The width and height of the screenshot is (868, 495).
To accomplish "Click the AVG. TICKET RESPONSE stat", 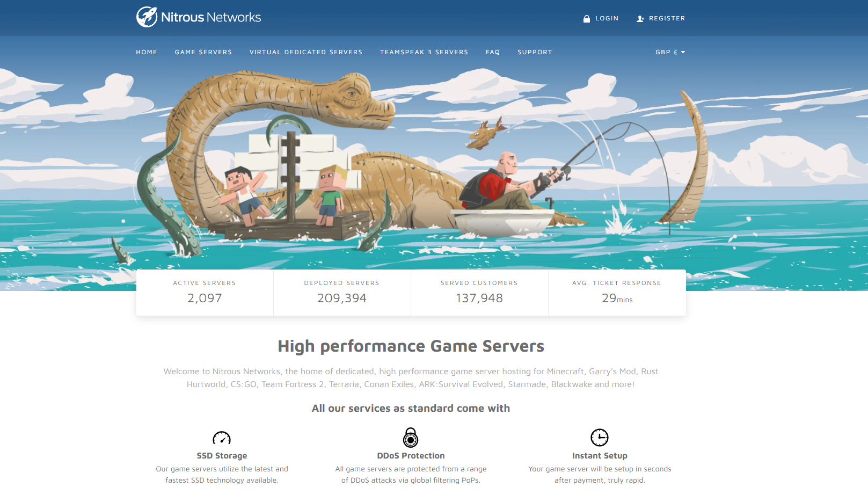I will (x=617, y=292).
